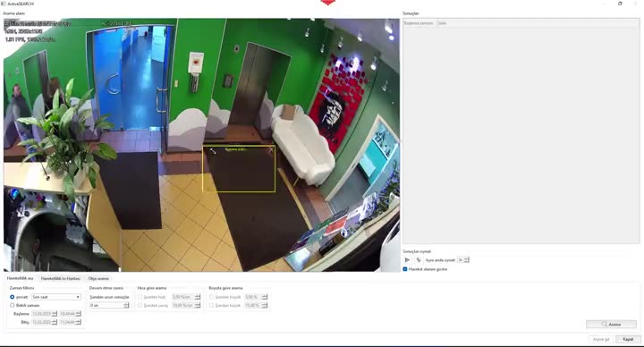
Task: Click the second playback icon beside play
Action: pos(419,260)
